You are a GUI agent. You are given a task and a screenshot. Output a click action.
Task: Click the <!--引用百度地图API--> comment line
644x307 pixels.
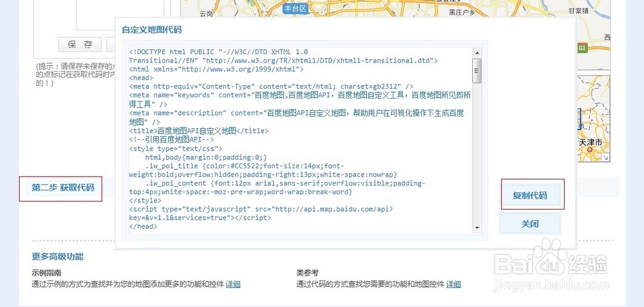tap(171, 139)
